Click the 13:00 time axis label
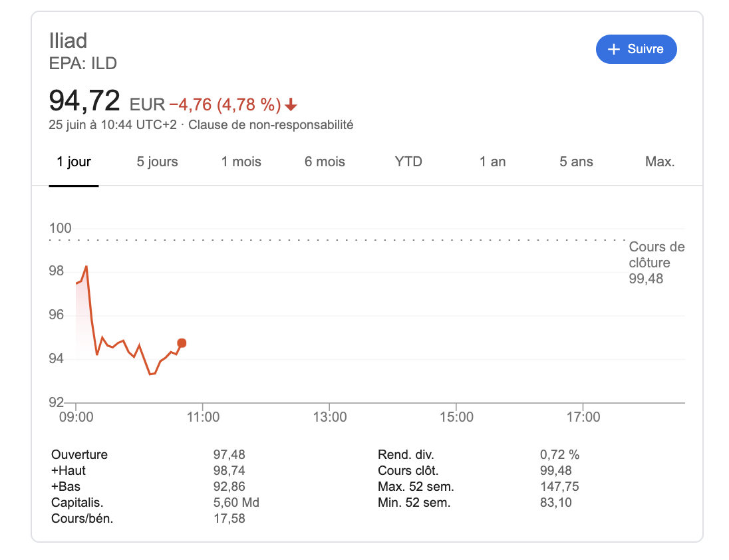 [x=330, y=417]
